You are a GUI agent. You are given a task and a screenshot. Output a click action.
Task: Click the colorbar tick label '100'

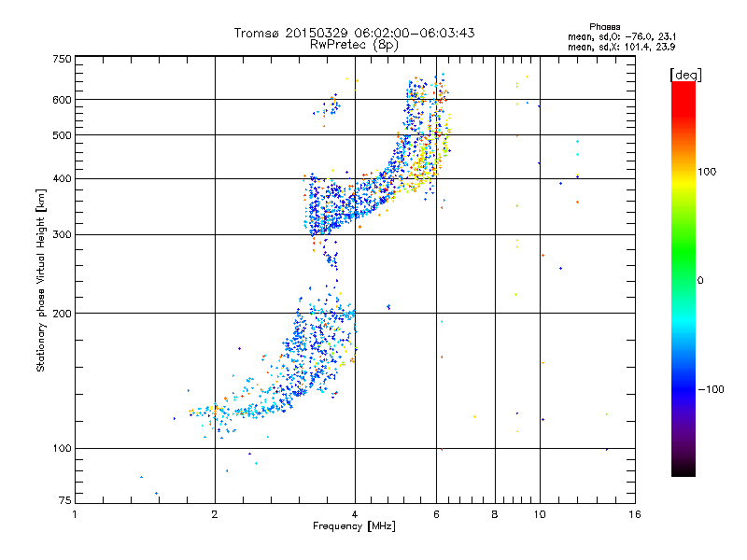[707, 172]
